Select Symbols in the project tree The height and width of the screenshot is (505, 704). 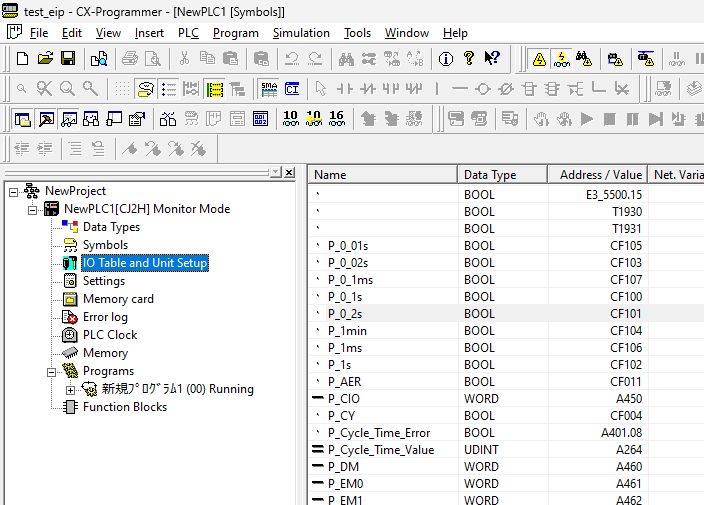point(106,245)
